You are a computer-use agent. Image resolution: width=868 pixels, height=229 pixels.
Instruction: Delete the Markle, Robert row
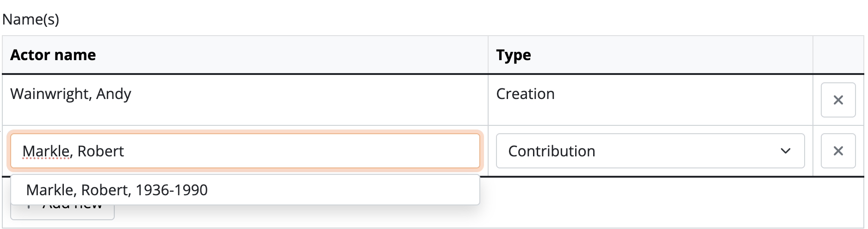click(x=837, y=151)
